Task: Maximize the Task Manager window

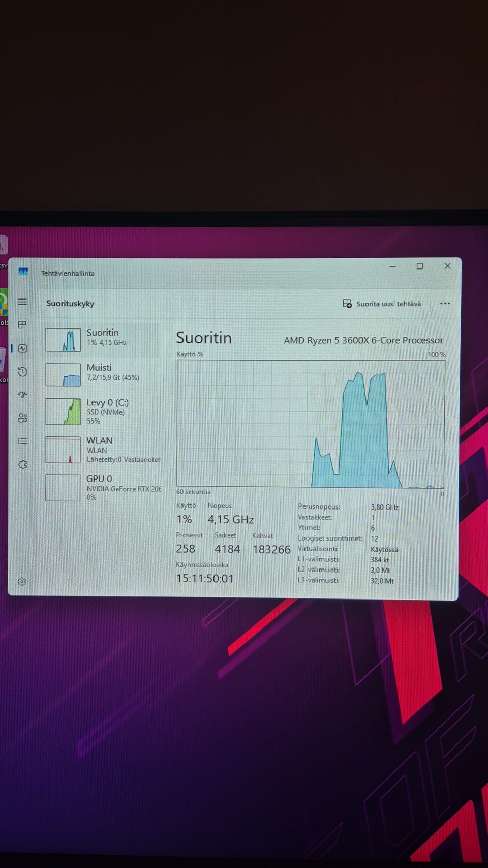Action: (420, 266)
